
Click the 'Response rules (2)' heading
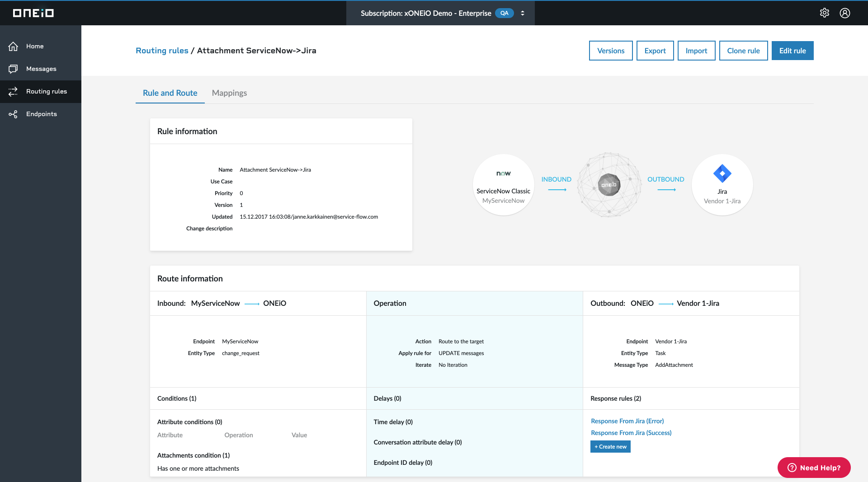click(616, 398)
